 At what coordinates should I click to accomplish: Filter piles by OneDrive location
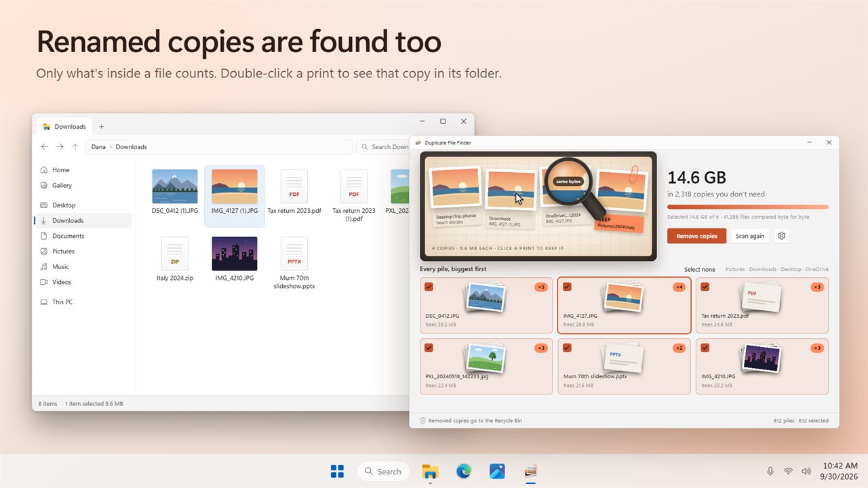[x=816, y=269]
